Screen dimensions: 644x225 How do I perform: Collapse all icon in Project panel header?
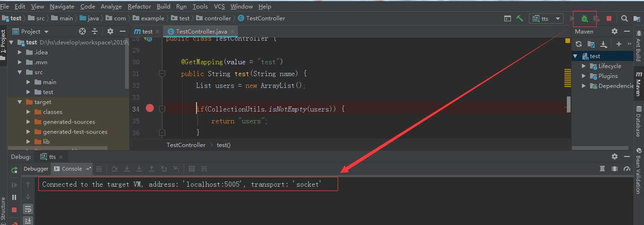point(95,31)
